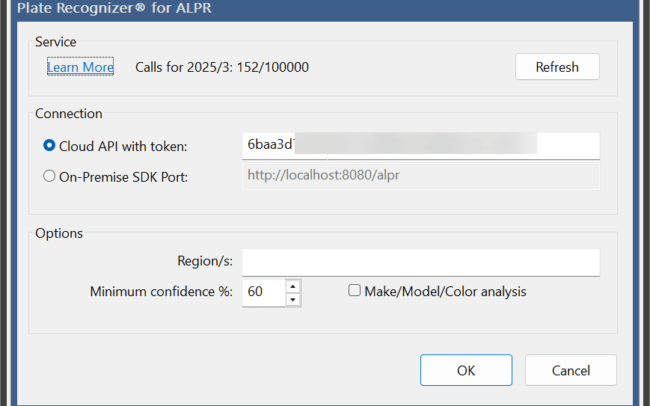Increase minimum confidence with up arrow
This screenshot has width=650, height=406.
(293, 287)
